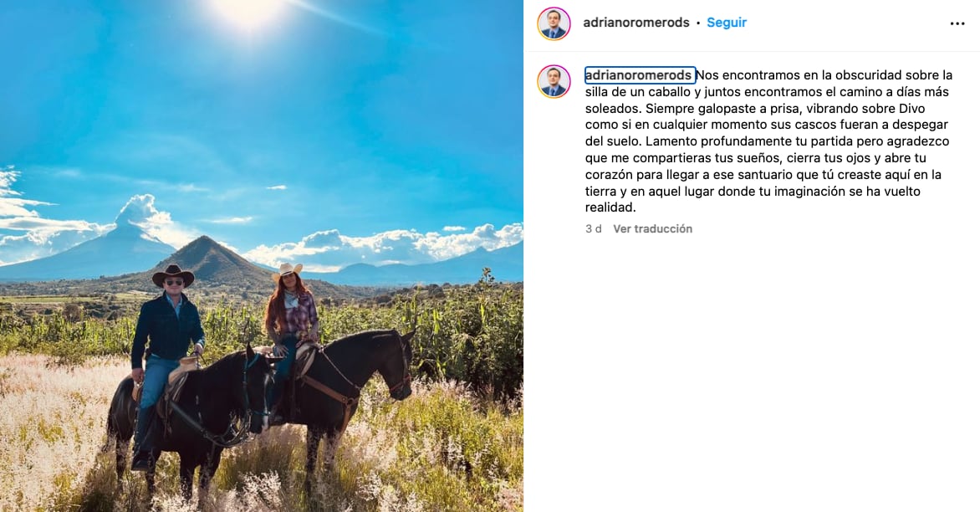Click the bright sun in the photo

[248, 11]
